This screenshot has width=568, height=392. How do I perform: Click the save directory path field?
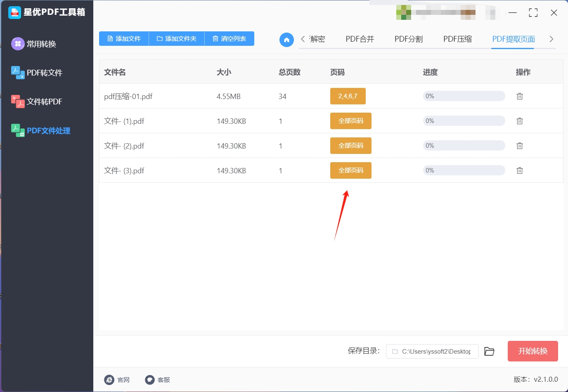coord(432,351)
